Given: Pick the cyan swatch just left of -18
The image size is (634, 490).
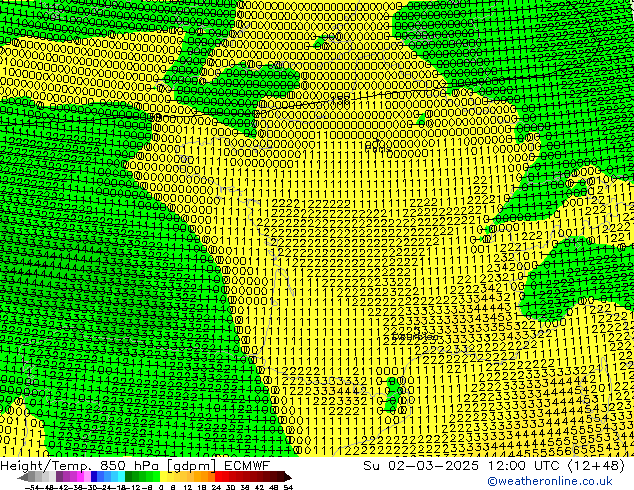Looking at the screenshot, I should click(x=121, y=476).
